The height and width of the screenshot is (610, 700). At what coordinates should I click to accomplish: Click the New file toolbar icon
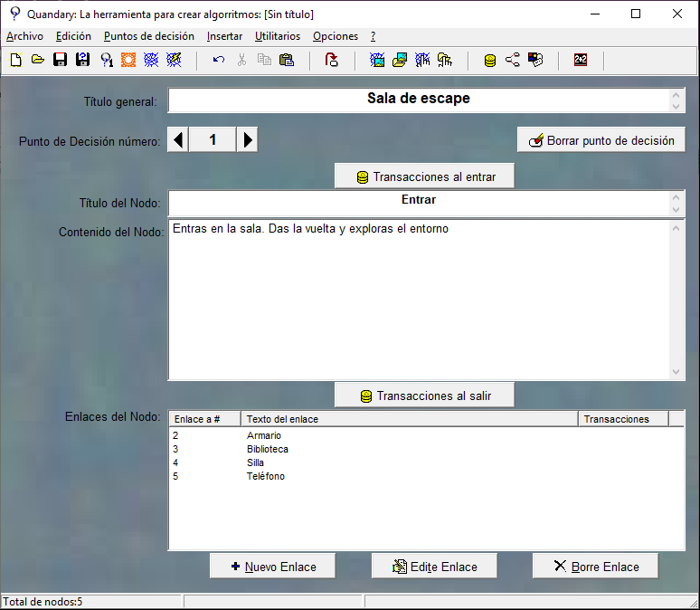[15, 61]
